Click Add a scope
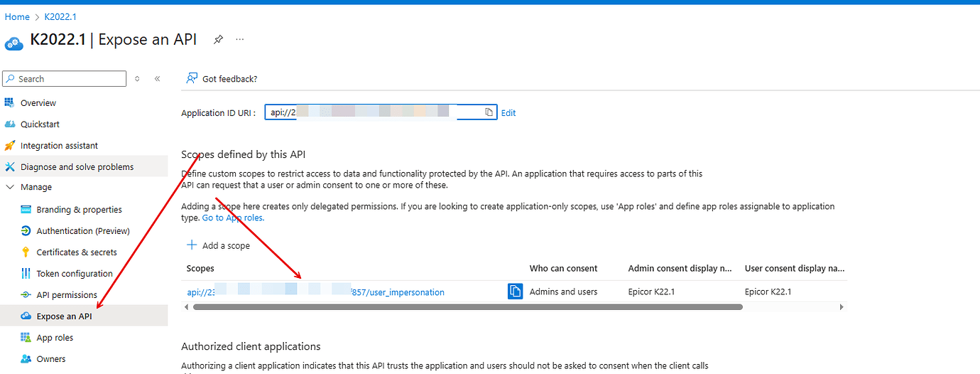Viewport: 980px width, 374px height. [218, 245]
